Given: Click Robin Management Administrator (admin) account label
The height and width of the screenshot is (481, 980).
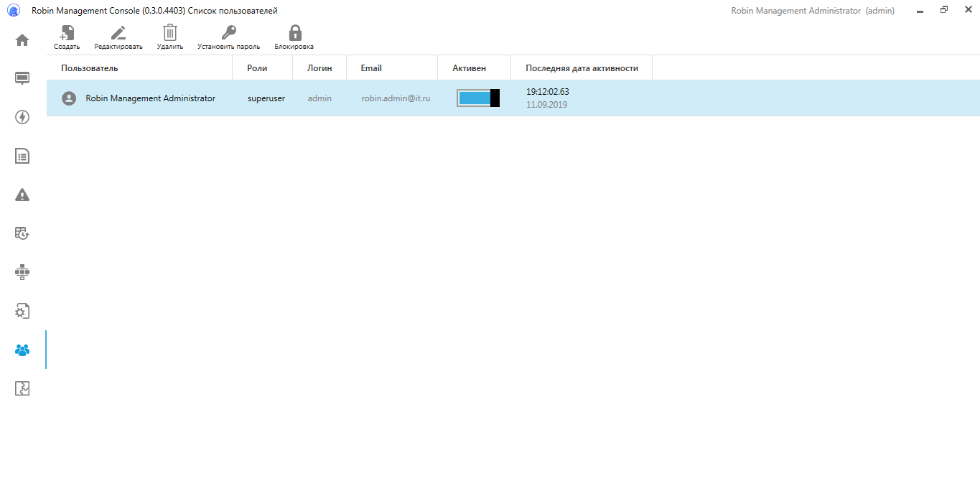Looking at the screenshot, I should [x=813, y=11].
